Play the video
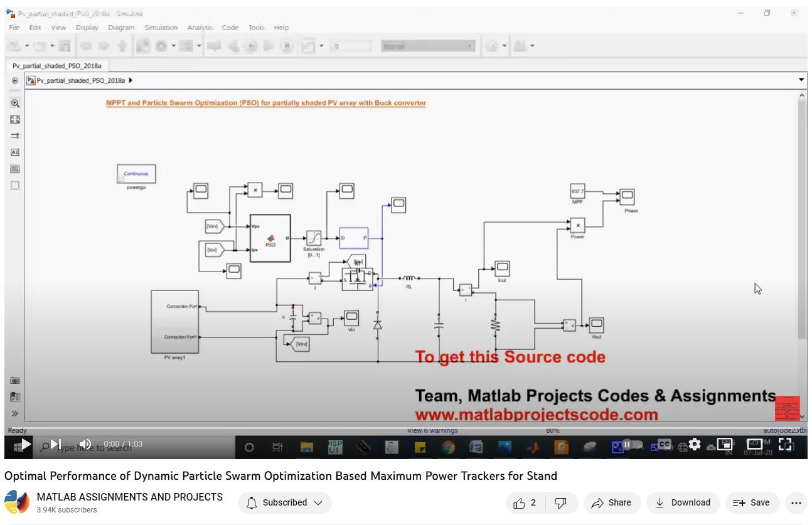The image size is (812, 525). coord(26,445)
